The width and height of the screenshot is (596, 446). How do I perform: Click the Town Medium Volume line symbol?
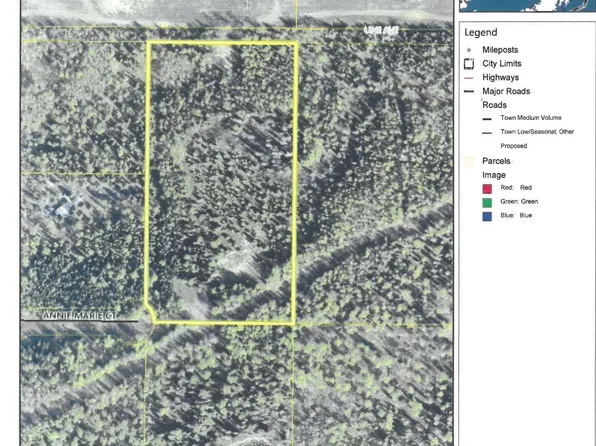pyautogui.click(x=487, y=119)
